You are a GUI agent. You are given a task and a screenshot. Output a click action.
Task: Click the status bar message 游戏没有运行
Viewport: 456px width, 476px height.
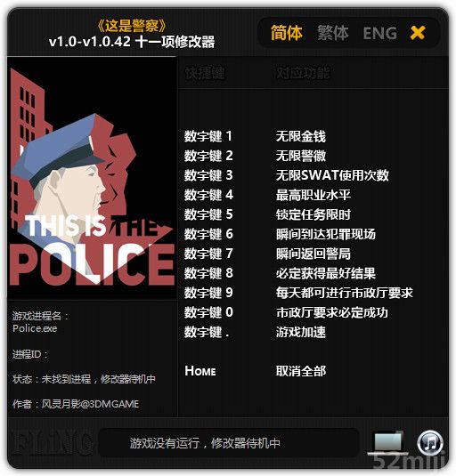coord(205,443)
